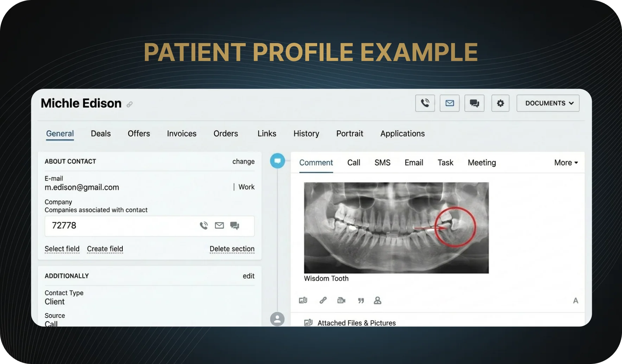
Task: Insert link icon in comment toolbar
Action: pyautogui.click(x=323, y=300)
